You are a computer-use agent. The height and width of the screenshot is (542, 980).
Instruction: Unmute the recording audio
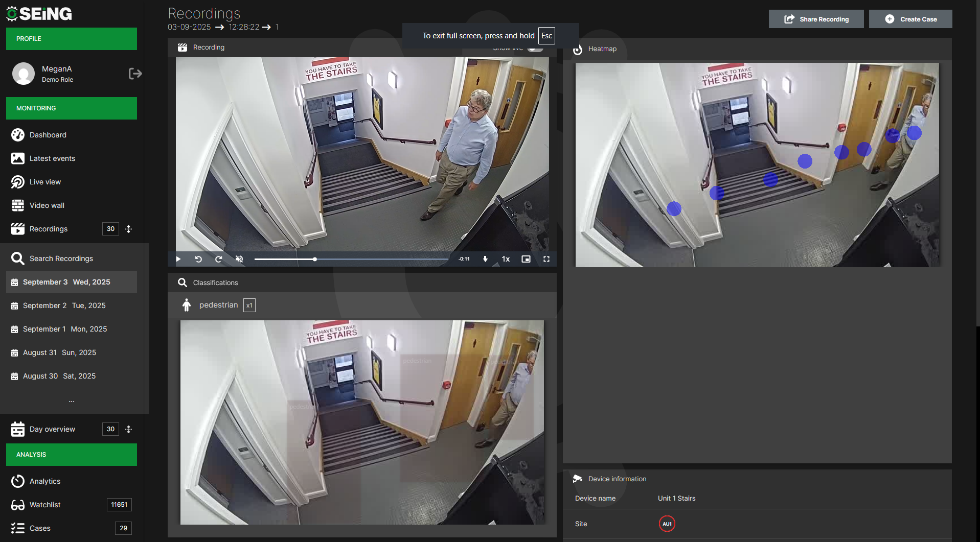[x=239, y=259]
